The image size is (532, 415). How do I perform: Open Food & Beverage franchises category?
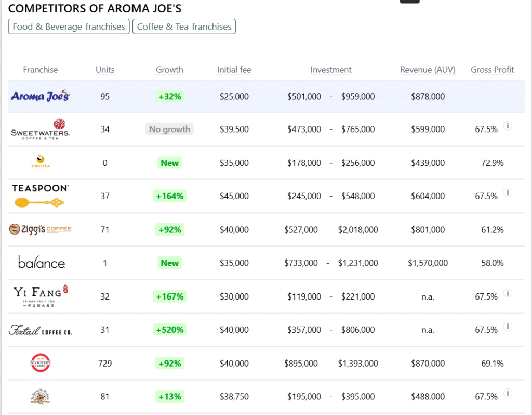pos(69,27)
